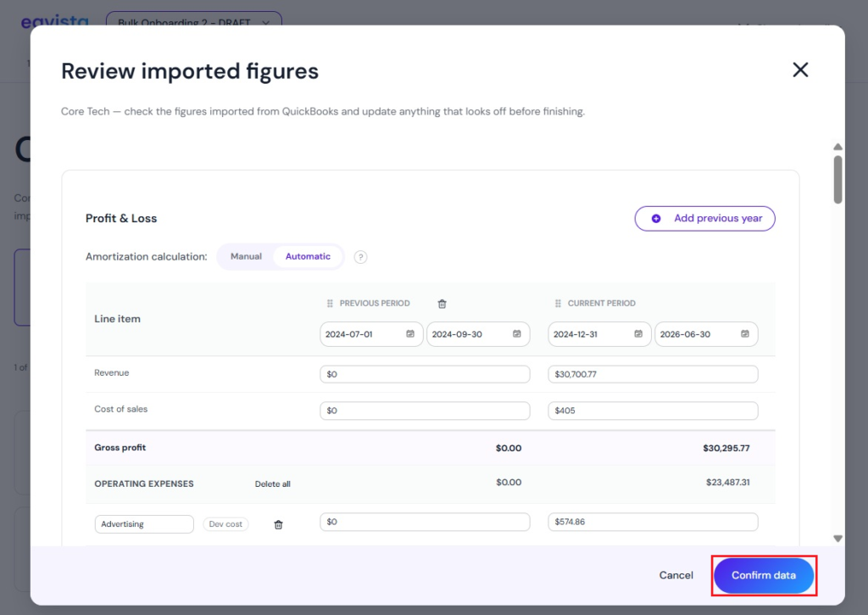Delete the Previous Period column via trash icon
Screen dimensions: 868x615
click(442, 304)
